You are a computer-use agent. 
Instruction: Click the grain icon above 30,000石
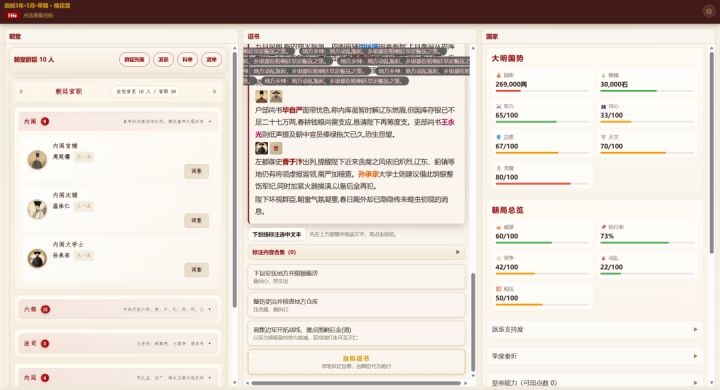point(603,75)
